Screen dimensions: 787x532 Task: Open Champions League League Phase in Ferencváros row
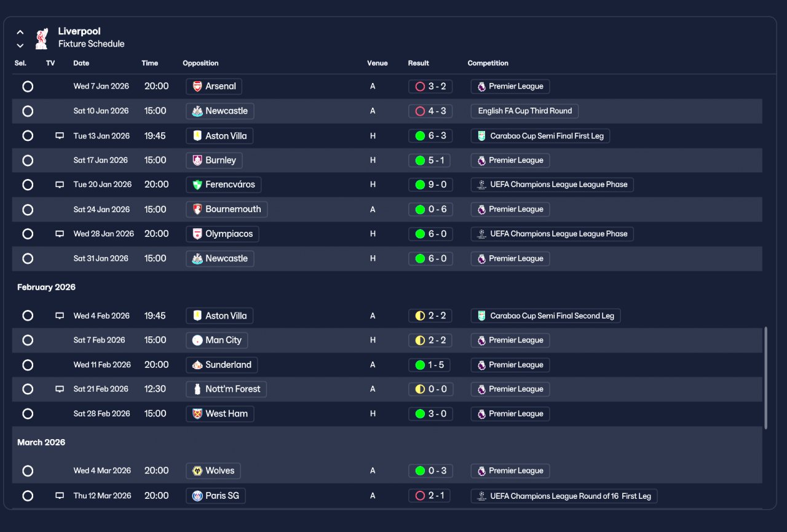click(552, 185)
